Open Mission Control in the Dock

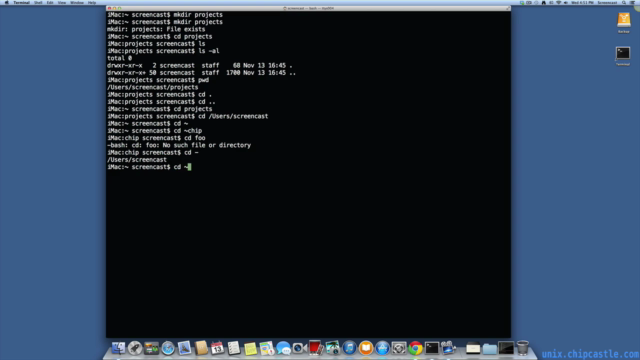(x=151, y=348)
